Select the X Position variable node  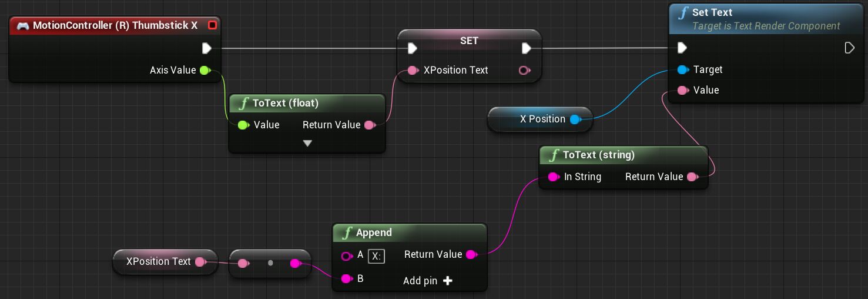tap(539, 119)
